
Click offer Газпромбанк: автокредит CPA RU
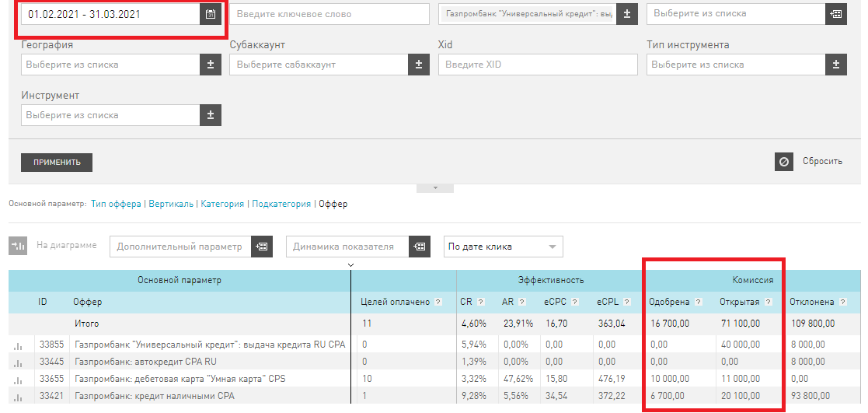coord(145,362)
